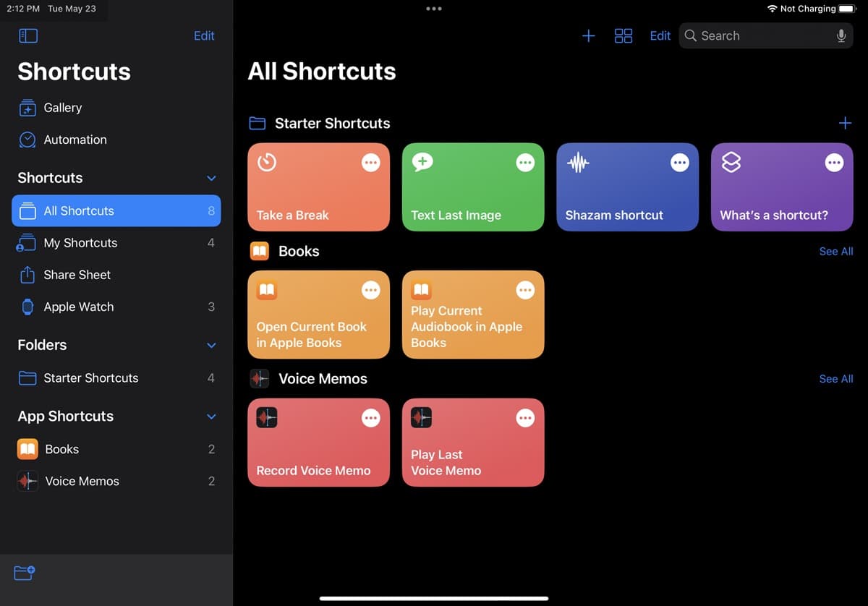Switch to grid view layout icon
The height and width of the screenshot is (606, 868).
[623, 36]
